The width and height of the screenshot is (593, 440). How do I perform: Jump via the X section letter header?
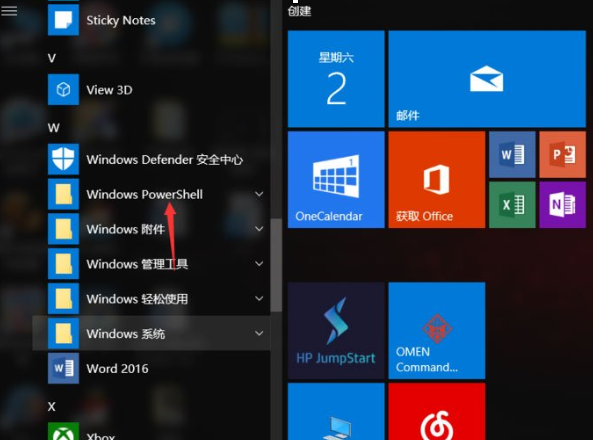point(52,407)
